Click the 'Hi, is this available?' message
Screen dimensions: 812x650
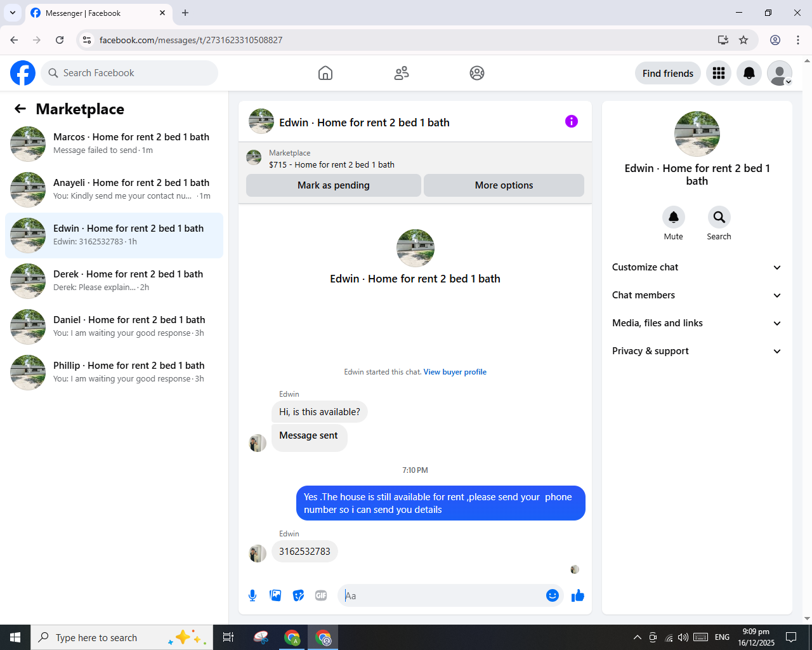[x=320, y=412]
